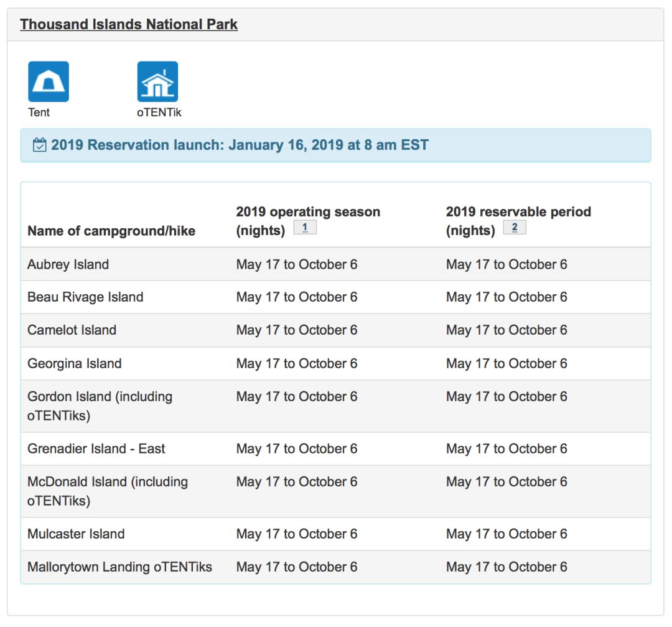672x627 pixels.
Task: Click Mulcaster Island's reservable period dates
Action: (506, 534)
